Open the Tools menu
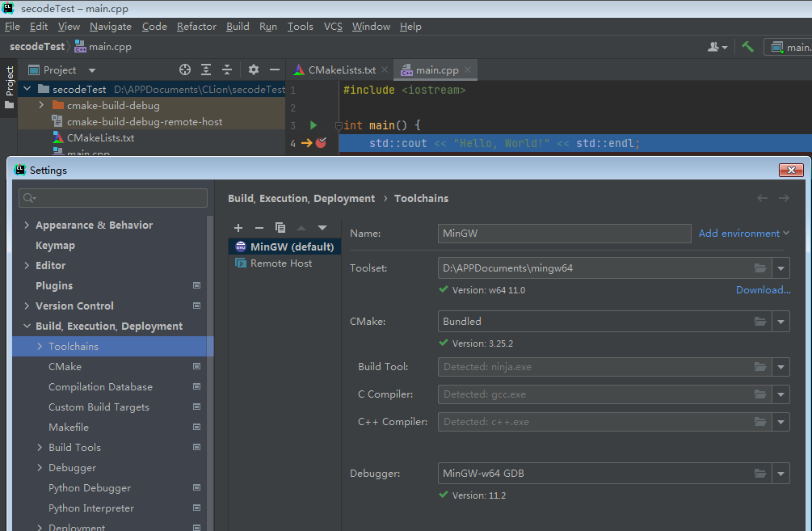The width and height of the screenshot is (812, 531). pyautogui.click(x=301, y=27)
